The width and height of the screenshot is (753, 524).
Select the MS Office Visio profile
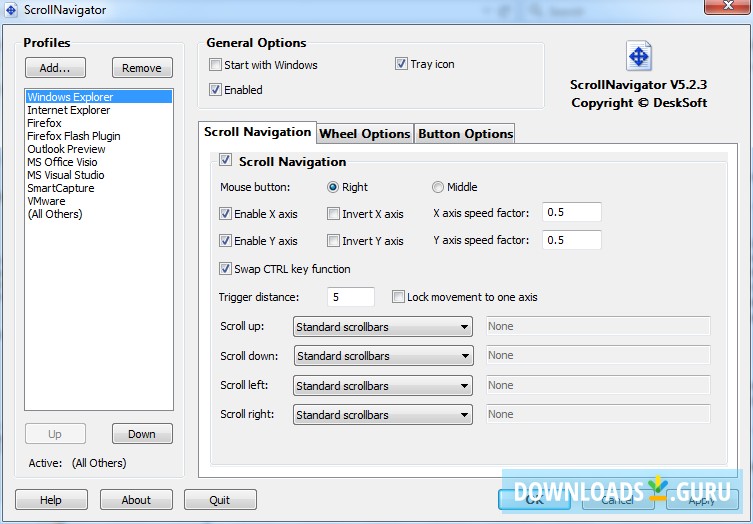98,162
